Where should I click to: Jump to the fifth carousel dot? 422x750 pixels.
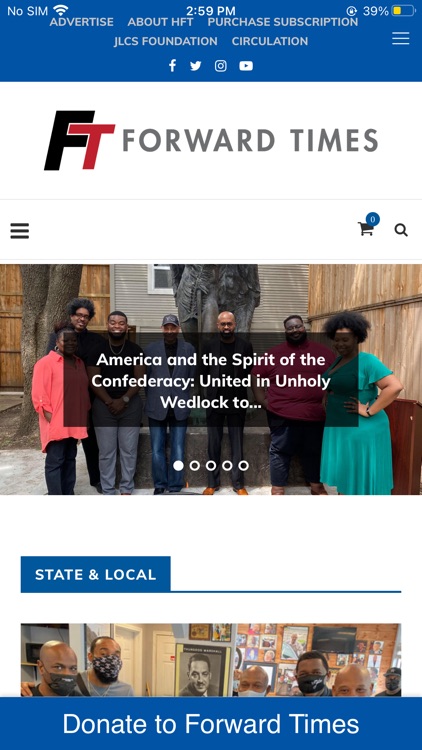point(244,465)
